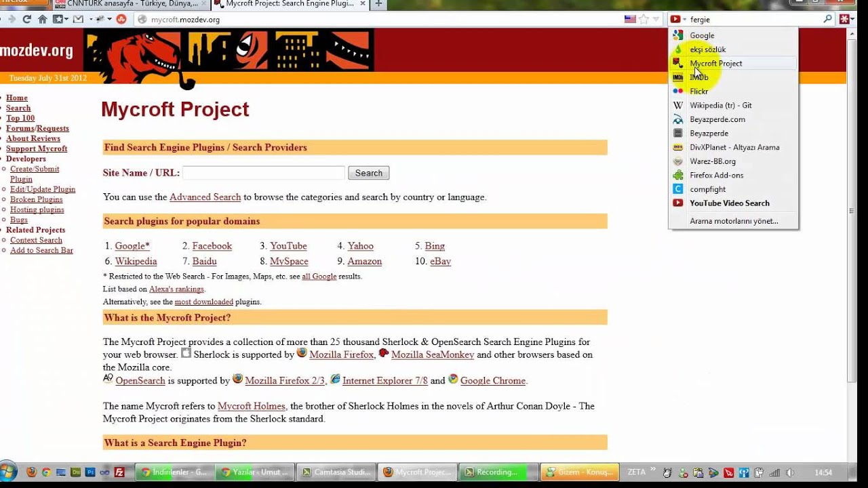This screenshot has width=868, height=488.
Task: Click the page vertical scrollbar
Action: point(852,210)
